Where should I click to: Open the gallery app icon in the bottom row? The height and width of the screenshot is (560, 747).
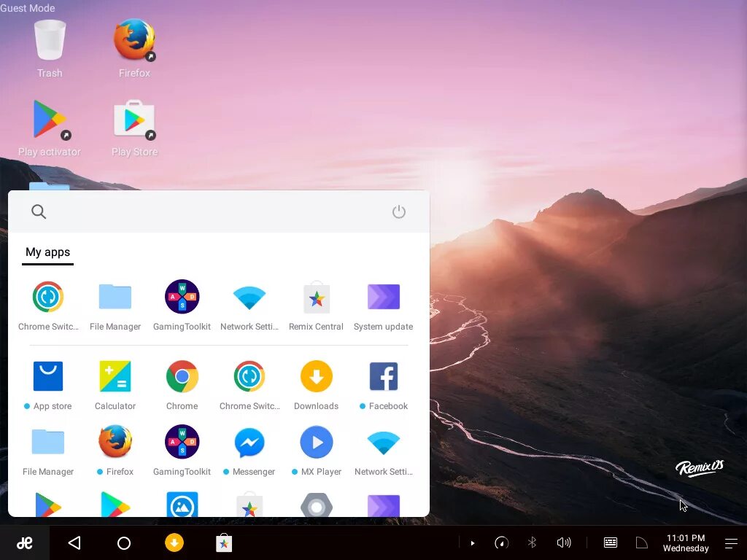point(182,505)
